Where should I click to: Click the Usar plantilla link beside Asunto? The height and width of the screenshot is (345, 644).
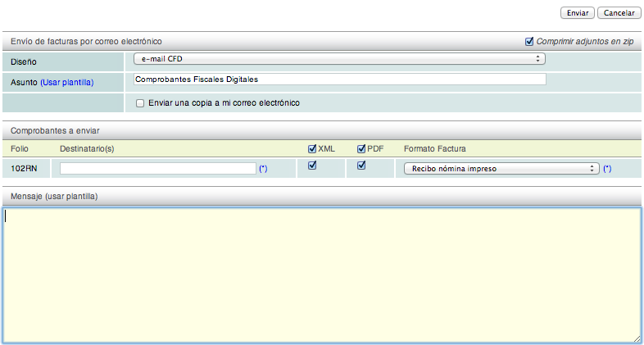[67, 83]
